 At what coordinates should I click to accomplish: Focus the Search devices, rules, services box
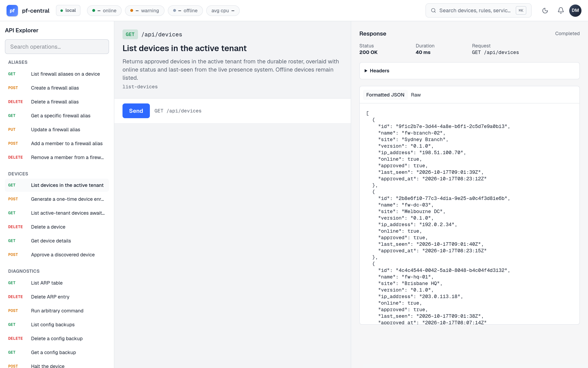tap(478, 10)
